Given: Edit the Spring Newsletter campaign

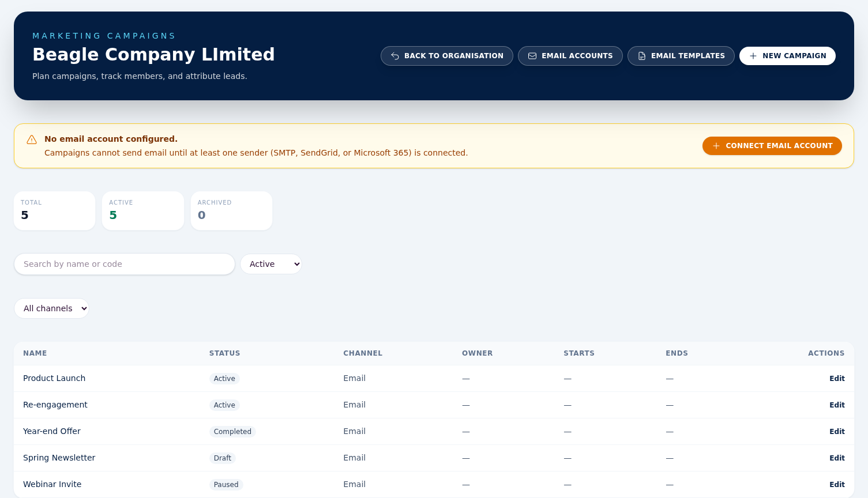Looking at the screenshot, I should [837, 458].
